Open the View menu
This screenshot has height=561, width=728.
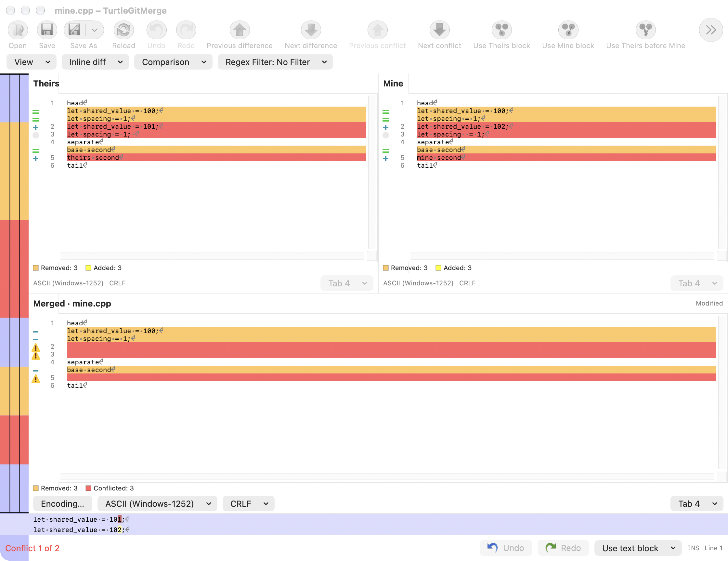[x=32, y=62]
